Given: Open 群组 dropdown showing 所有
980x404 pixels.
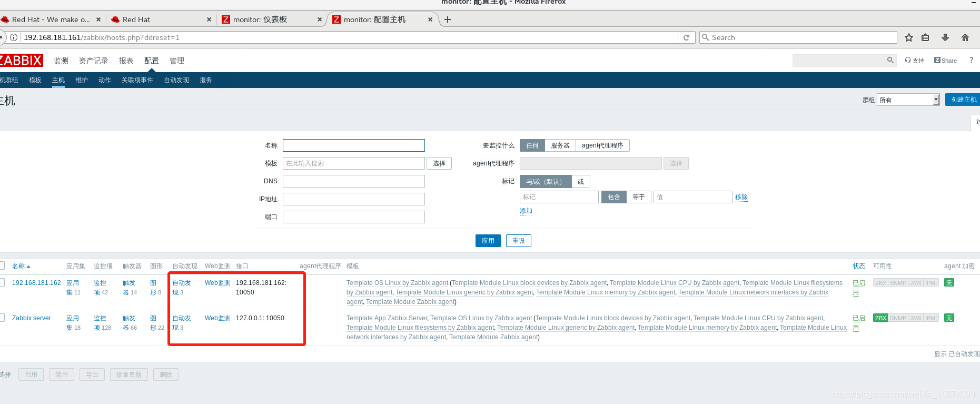Looking at the screenshot, I should click(908, 100).
